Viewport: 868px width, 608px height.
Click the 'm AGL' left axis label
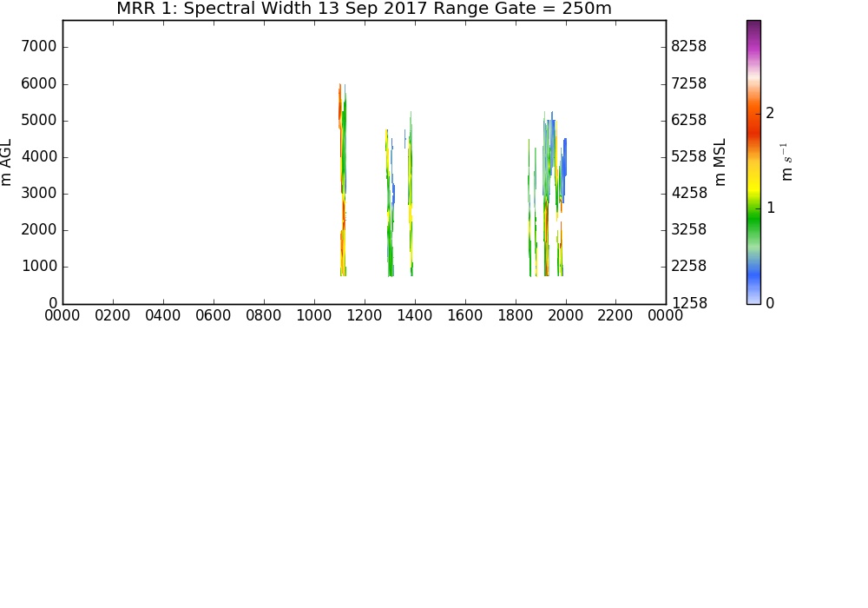pyautogui.click(x=5, y=162)
